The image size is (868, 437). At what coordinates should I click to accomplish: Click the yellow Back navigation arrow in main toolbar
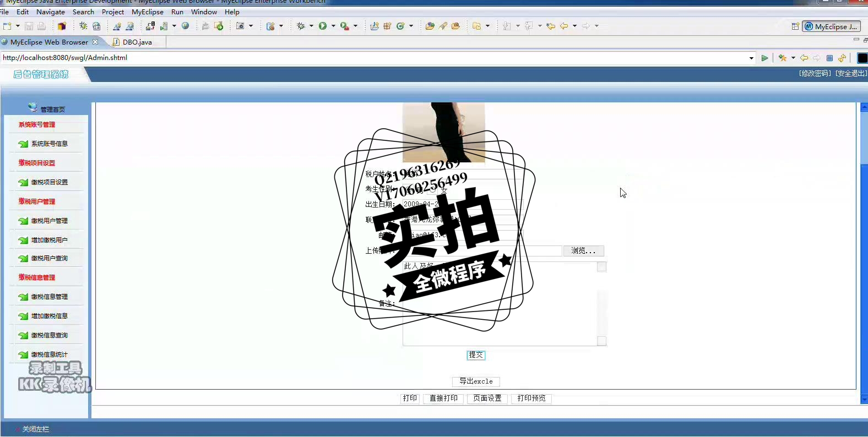click(564, 26)
